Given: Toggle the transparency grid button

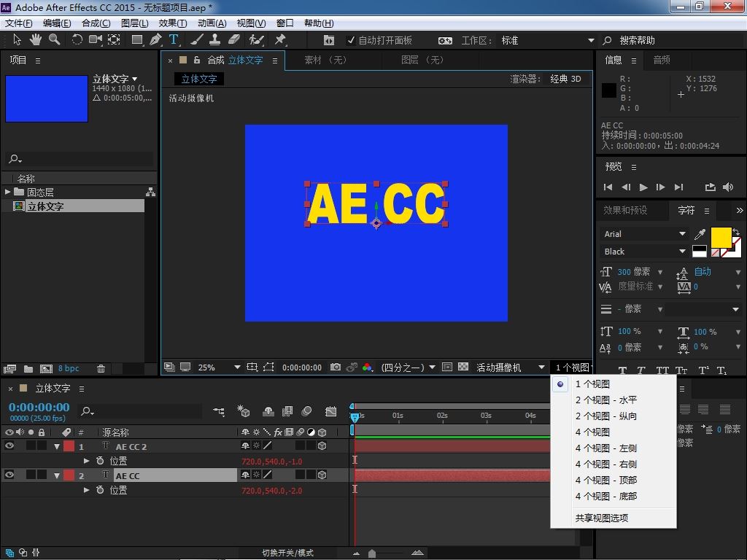Looking at the screenshot, I should (463, 367).
